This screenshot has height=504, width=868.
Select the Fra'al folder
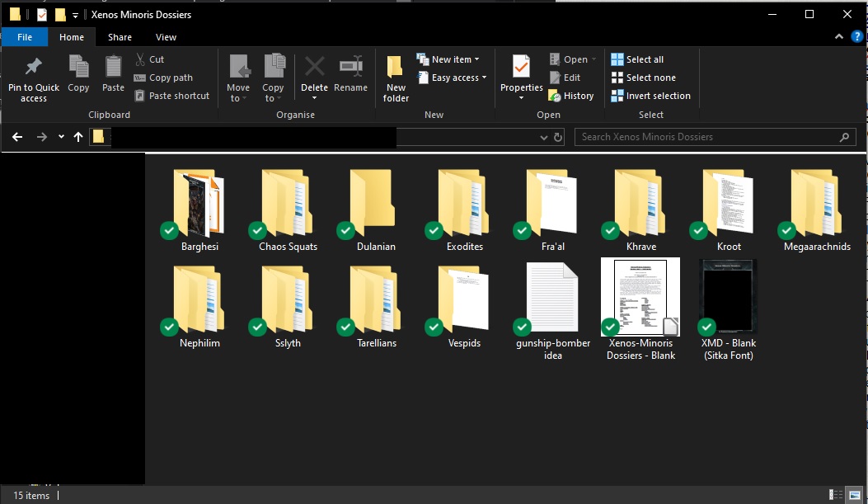[552, 210]
